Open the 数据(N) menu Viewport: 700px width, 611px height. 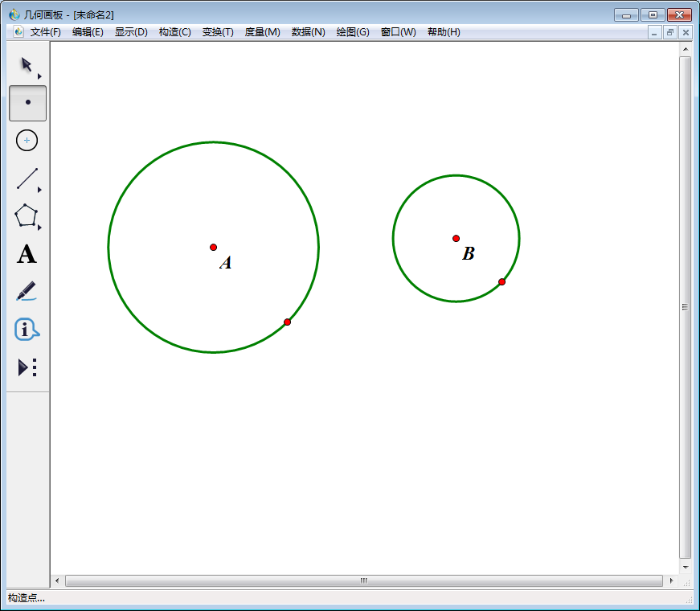tap(308, 32)
